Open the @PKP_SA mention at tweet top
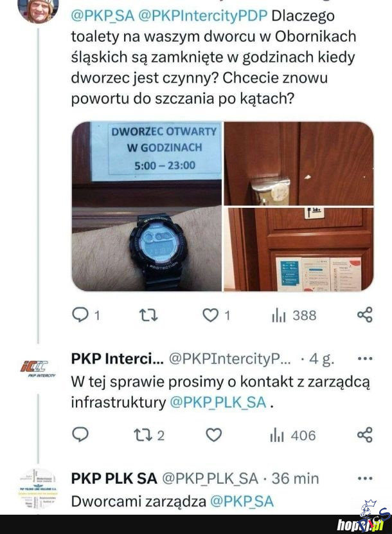 coord(103,16)
